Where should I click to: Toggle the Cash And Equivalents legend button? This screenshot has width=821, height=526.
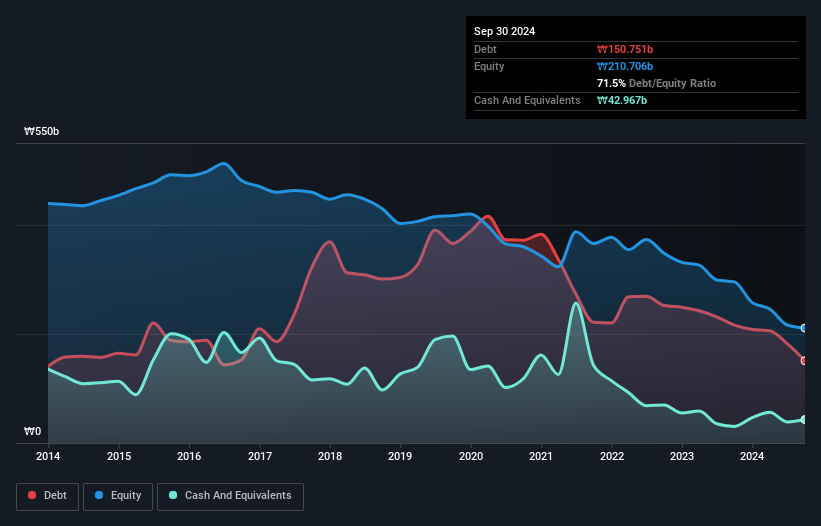230,496
